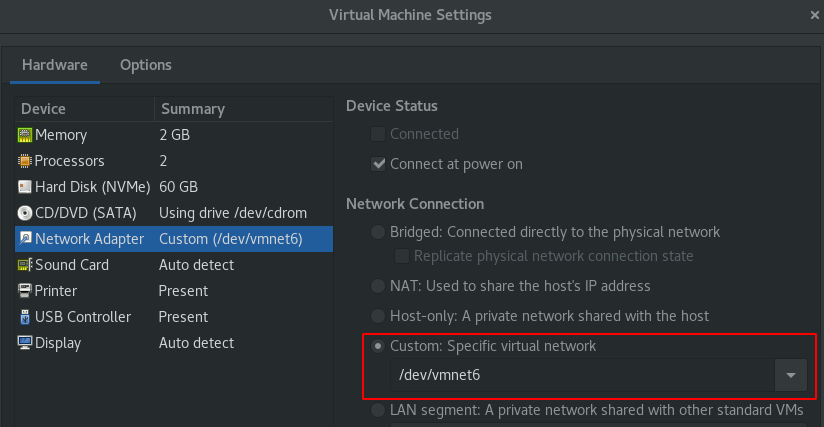The width and height of the screenshot is (824, 427).
Task: Switch to the Hardware tab
Action: click(55, 65)
